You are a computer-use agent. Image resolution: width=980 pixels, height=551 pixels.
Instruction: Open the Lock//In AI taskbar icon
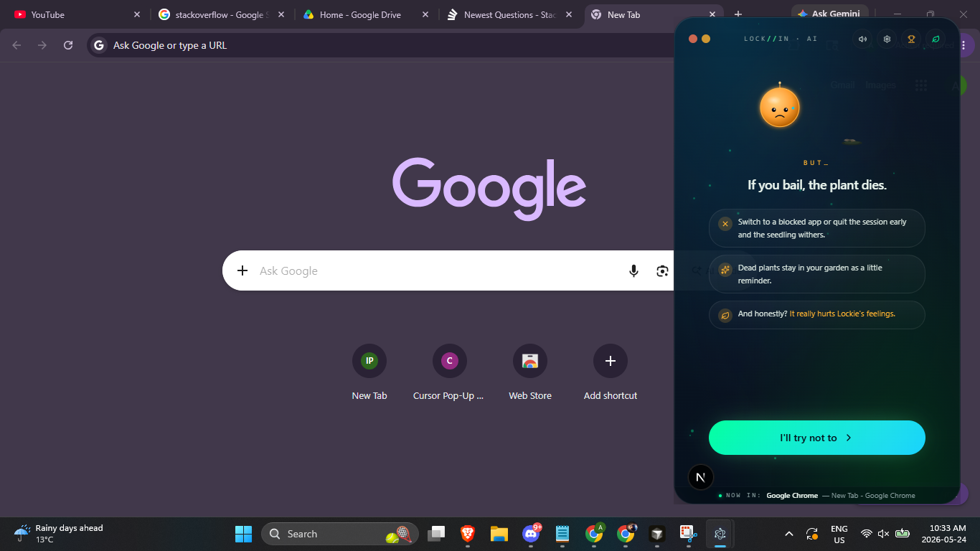tap(720, 534)
